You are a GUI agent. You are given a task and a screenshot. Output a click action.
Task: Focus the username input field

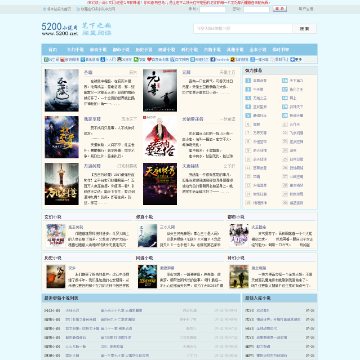tap(212, 9)
